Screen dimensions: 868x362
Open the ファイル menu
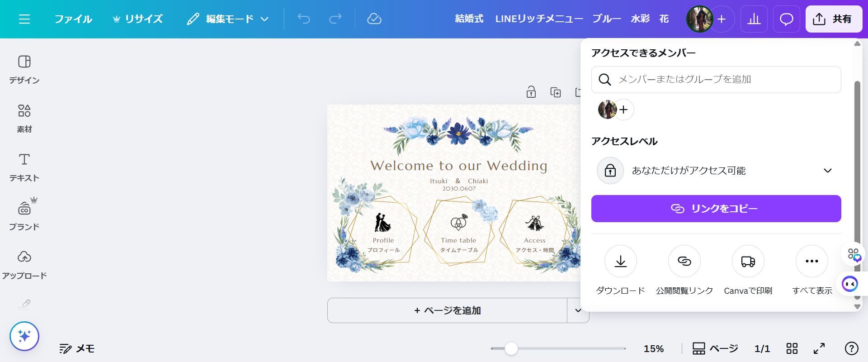tap(73, 19)
